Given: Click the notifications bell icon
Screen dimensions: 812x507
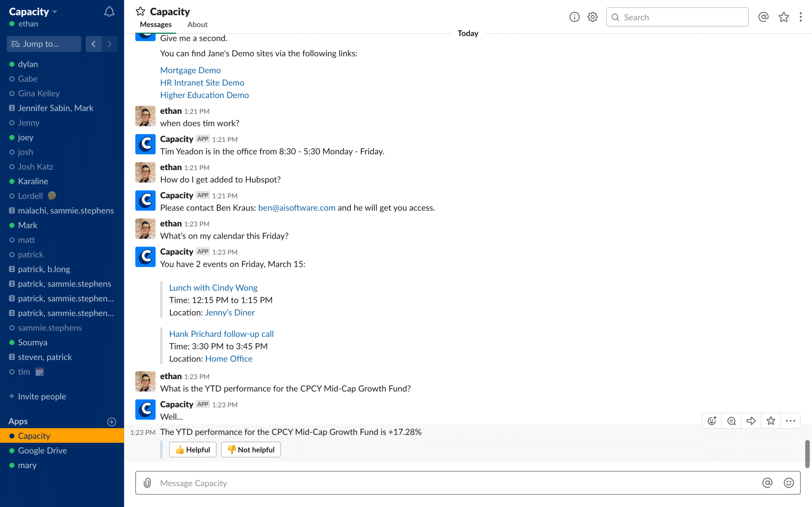Looking at the screenshot, I should (x=109, y=12).
